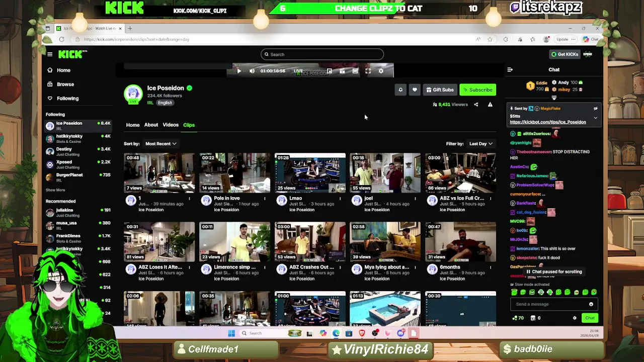
Task: Reload the browser page
Action: (61, 39)
